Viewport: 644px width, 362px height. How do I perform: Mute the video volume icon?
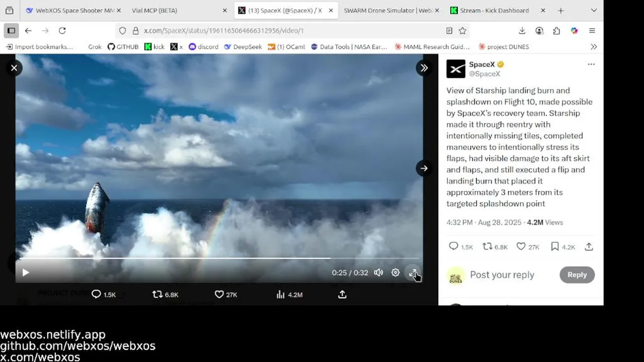coord(378,273)
